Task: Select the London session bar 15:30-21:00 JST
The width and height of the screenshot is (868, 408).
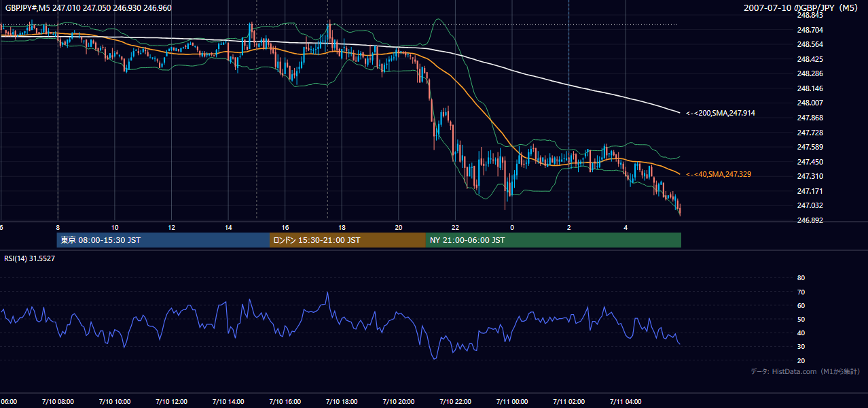Action: coord(348,240)
